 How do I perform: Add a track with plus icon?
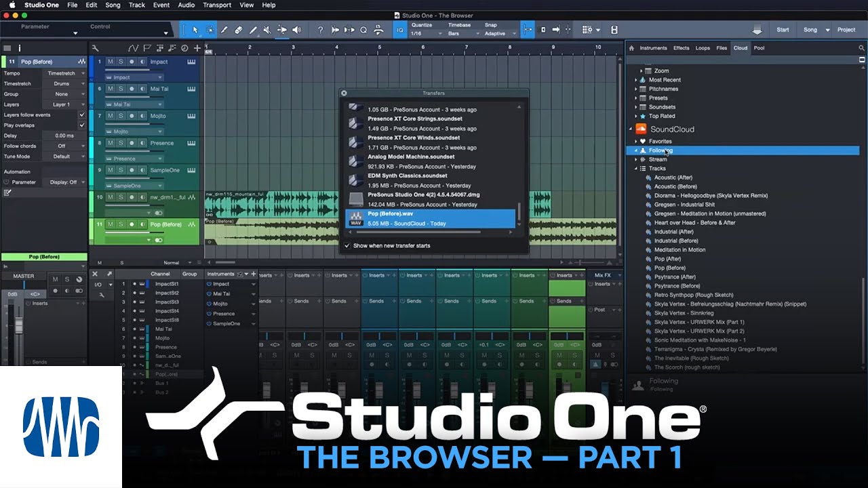(x=197, y=48)
